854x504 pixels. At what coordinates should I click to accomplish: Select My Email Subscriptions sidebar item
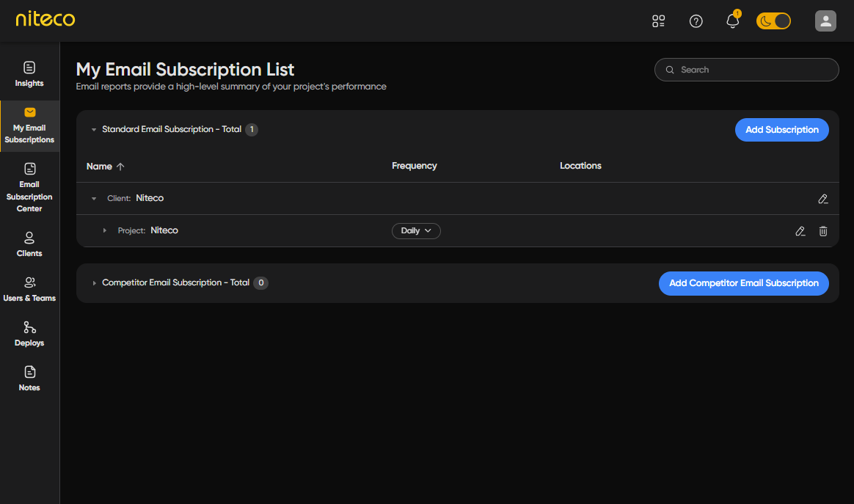point(29,126)
